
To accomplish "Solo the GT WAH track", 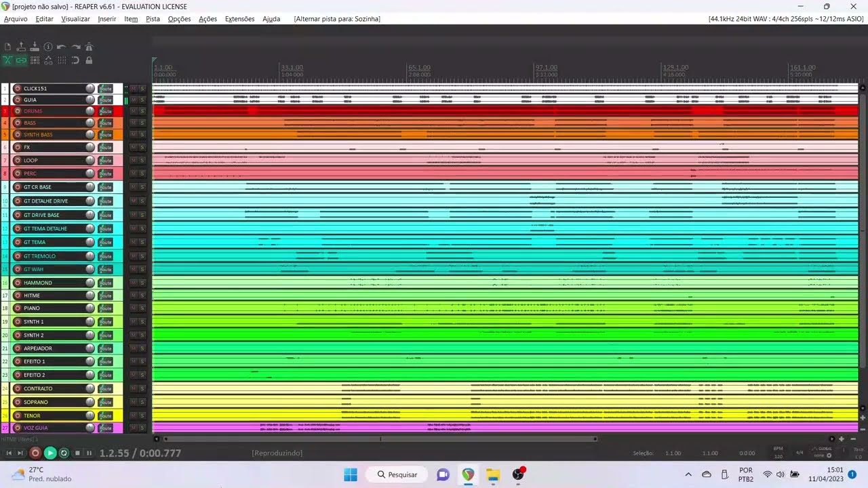I will (142, 269).
